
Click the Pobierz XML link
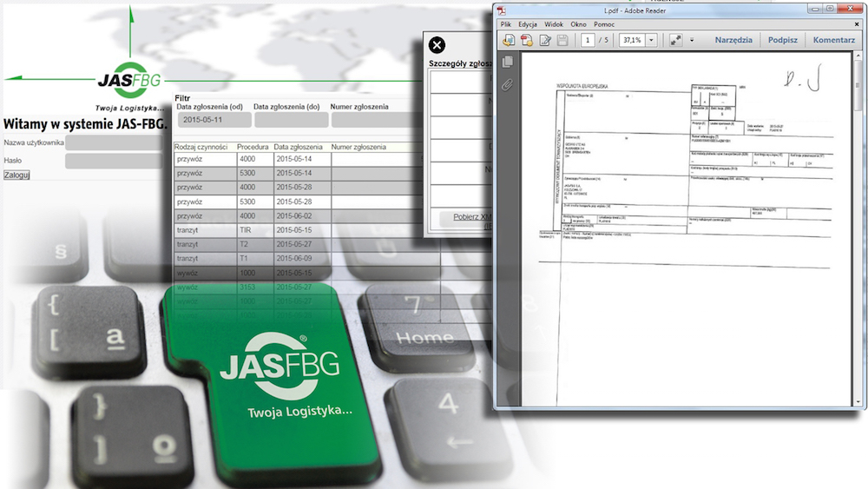472,217
